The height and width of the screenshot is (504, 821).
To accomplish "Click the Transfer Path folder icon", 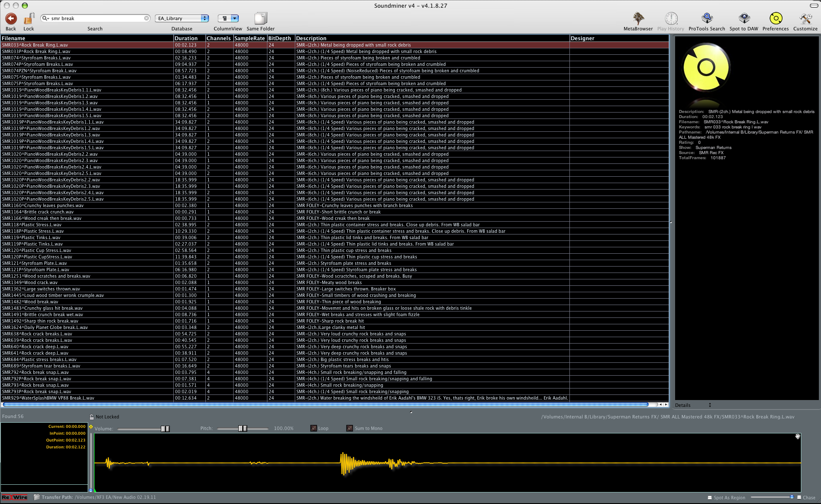I will 37,497.
